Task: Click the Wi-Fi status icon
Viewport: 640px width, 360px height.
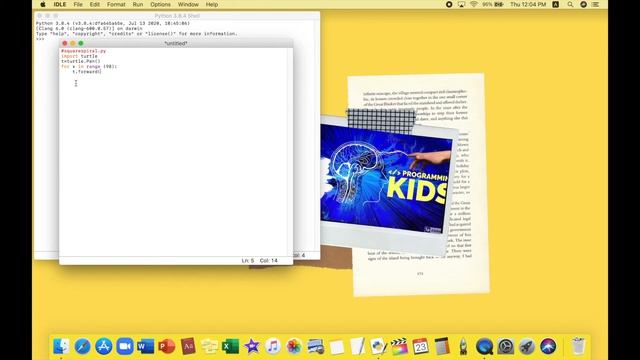Action: 473,4
